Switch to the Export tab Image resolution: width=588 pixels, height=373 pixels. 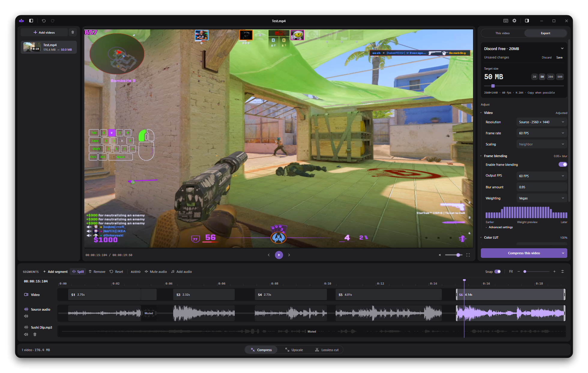pyautogui.click(x=545, y=33)
